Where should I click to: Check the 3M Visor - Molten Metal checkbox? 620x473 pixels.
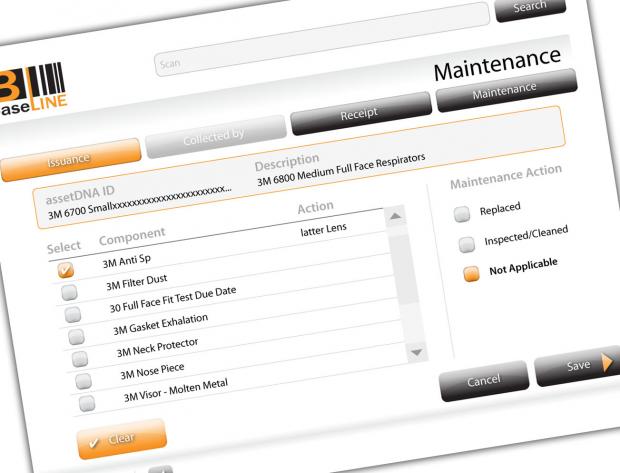point(87,403)
